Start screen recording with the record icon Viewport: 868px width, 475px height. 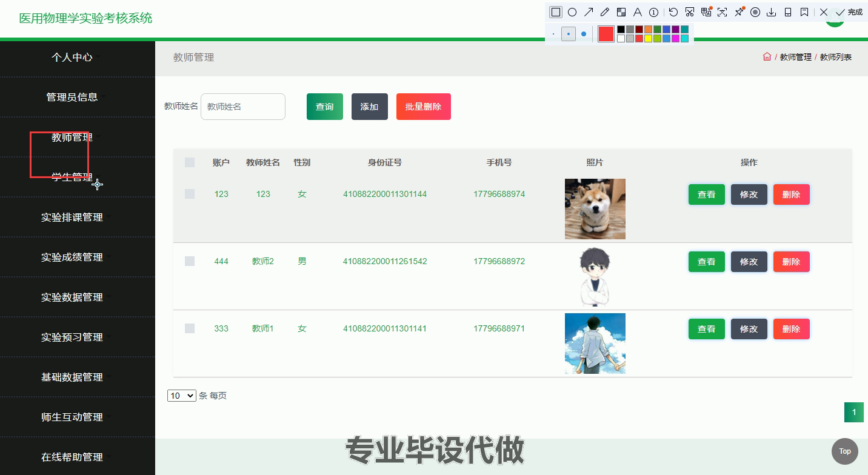[755, 12]
